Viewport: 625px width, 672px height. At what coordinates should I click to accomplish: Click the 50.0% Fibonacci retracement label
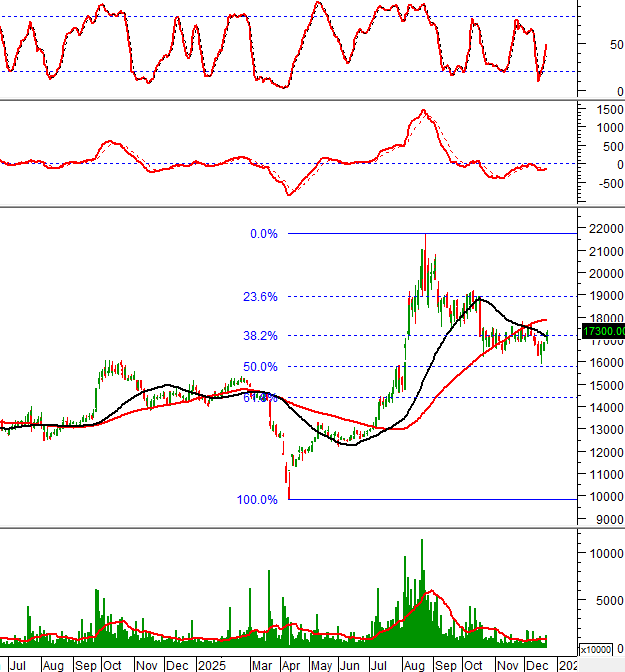click(x=259, y=367)
